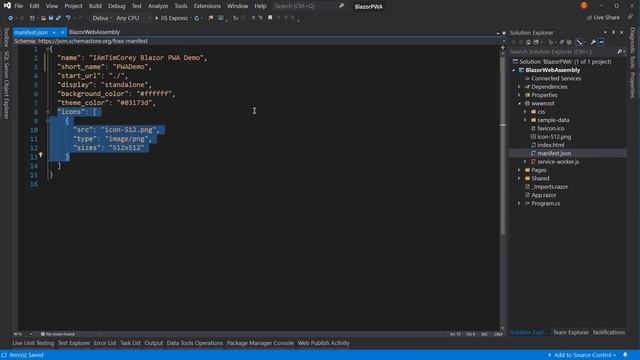
Task: Click the Open File folder icon
Action: pos(43,18)
